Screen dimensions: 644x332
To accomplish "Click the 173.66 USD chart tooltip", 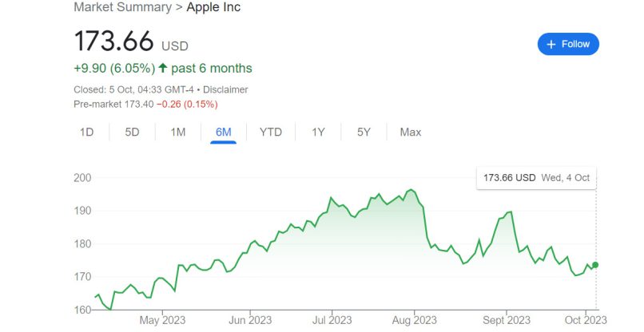I will (536, 178).
